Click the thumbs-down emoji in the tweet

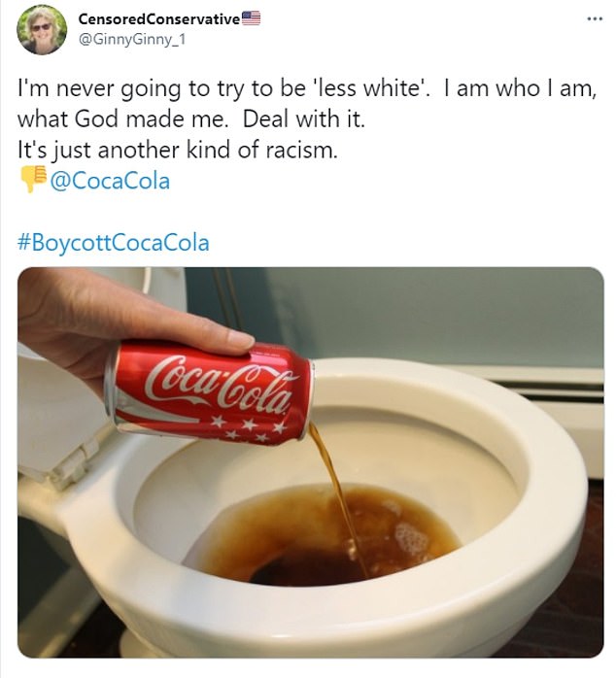pos(33,180)
